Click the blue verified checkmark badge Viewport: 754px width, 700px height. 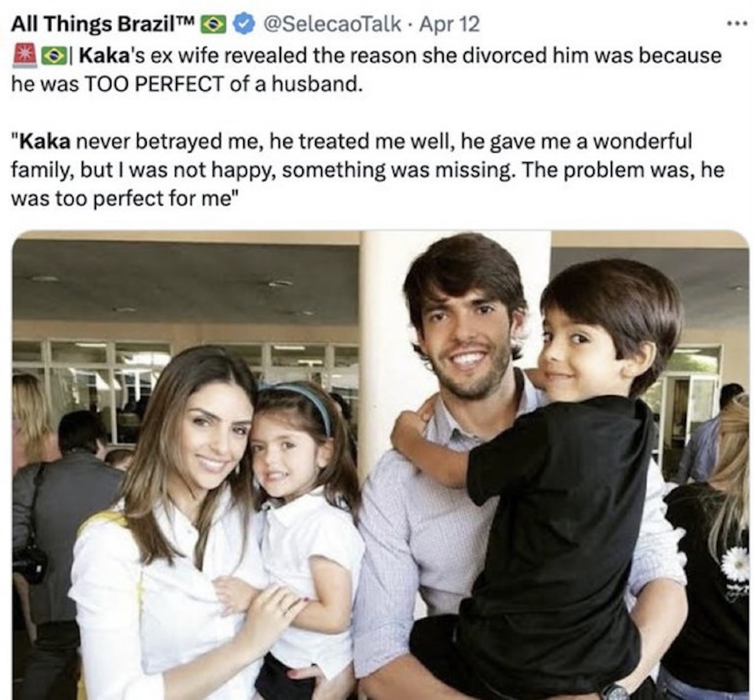pyautogui.click(x=245, y=25)
